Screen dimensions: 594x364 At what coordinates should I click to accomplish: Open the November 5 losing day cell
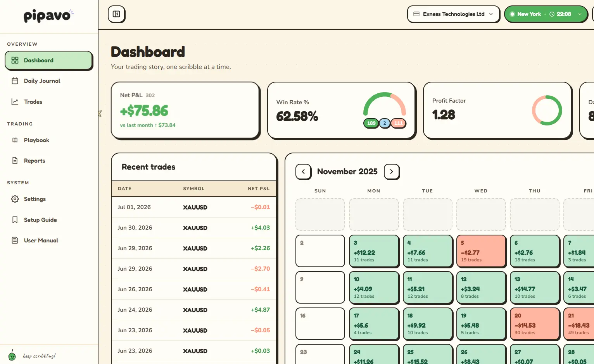(x=481, y=251)
